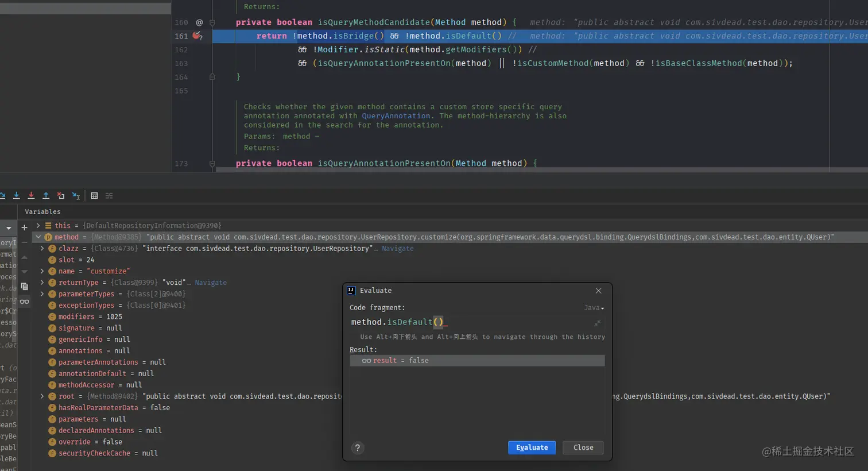
Task: Click the expand code fragment field icon
Action: 597,323
